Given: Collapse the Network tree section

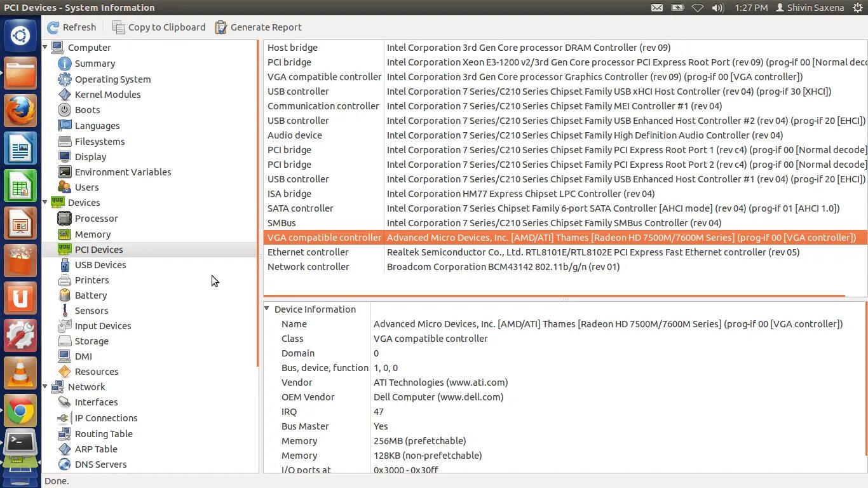Looking at the screenshot, I should pyautogui.click(x=45, y=386).
